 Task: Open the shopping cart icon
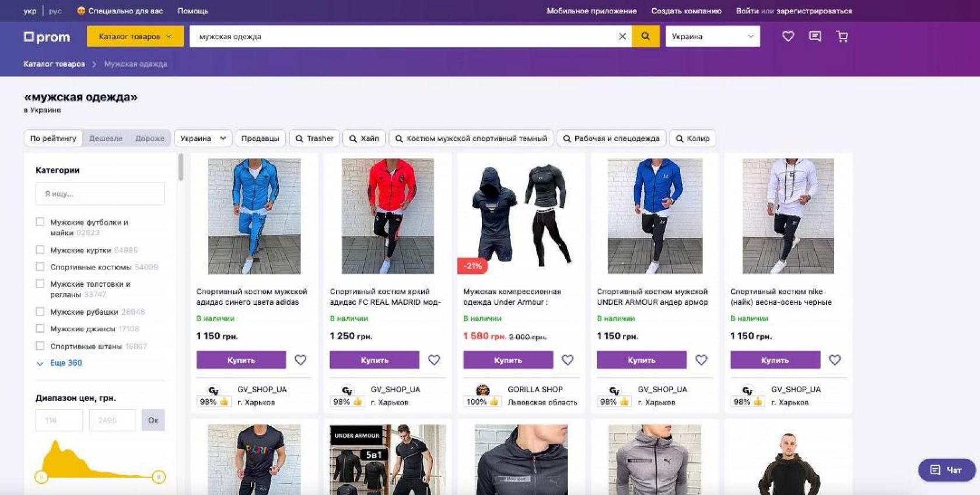click(842, 36)
